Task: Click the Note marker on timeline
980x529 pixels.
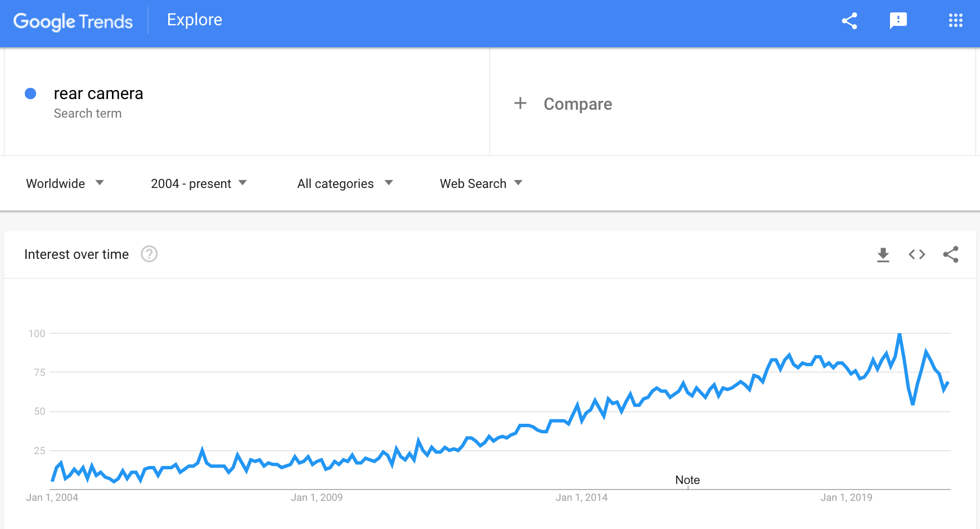Action: (687, 480)
